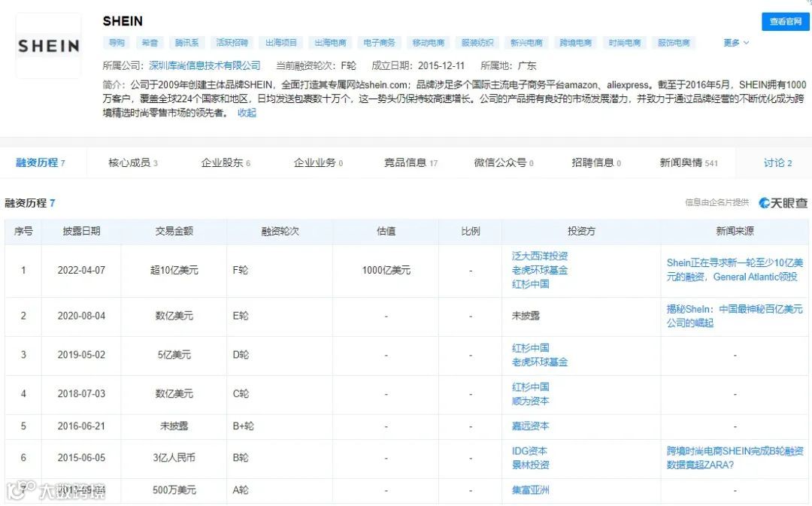Select the date cell 2018-07-03
This screenshot has height=506, width=812.
(81, 394)
